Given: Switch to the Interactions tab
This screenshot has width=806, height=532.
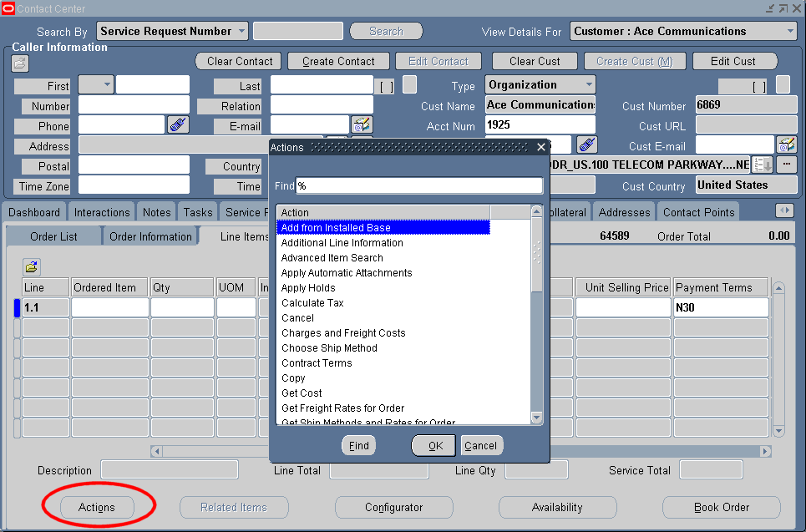Looking at the screenshot, I should click(101, 212).
